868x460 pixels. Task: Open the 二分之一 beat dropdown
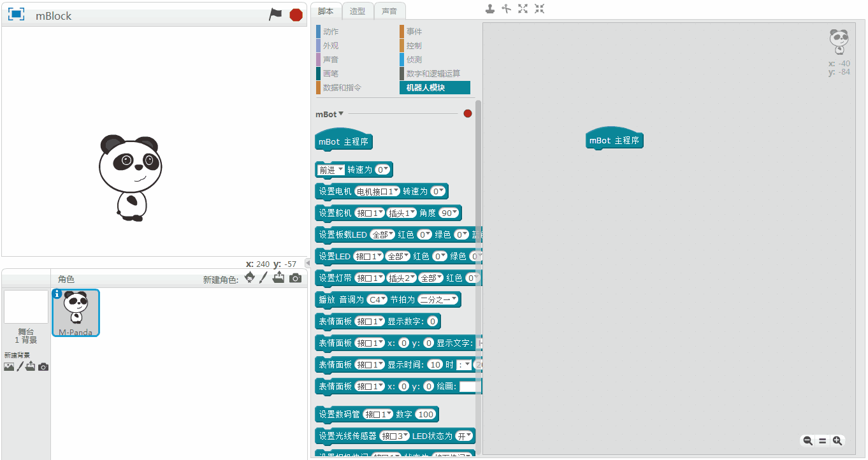437,299
